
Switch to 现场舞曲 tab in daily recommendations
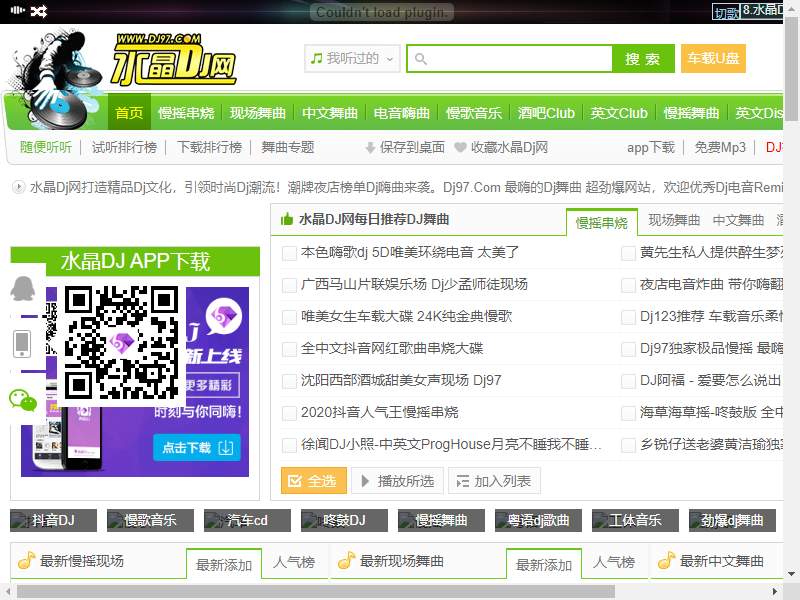tap(674, 220)
